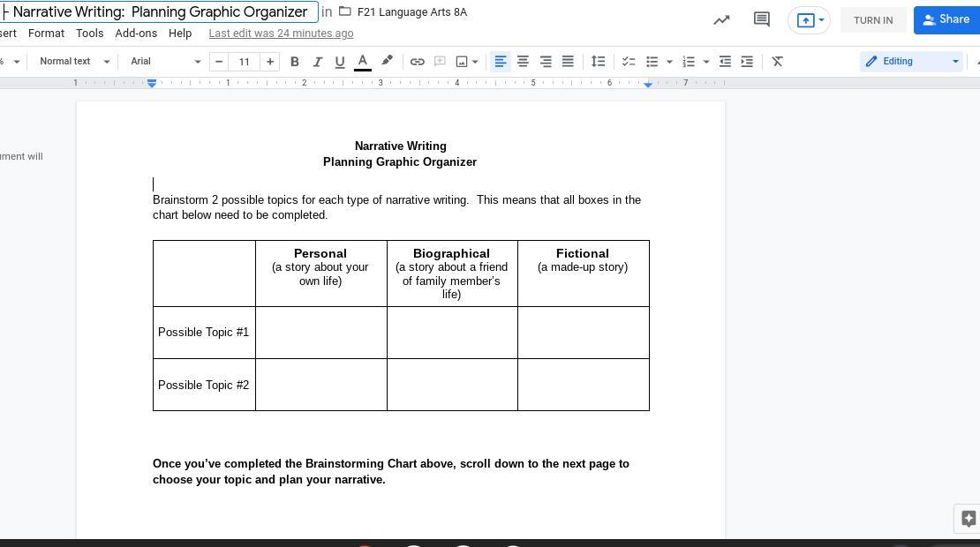
Task: Decrease indent
Action: 725,61
